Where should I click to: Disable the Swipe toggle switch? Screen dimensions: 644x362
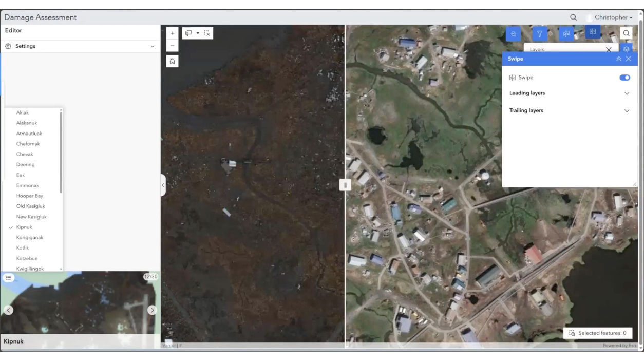tap(624, 77)
